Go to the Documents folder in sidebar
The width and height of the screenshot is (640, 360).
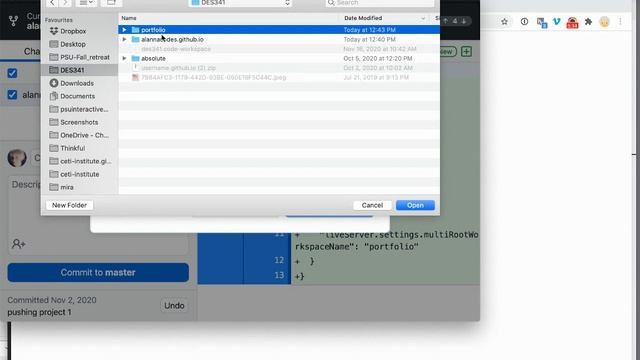click(x=72, y=96)
